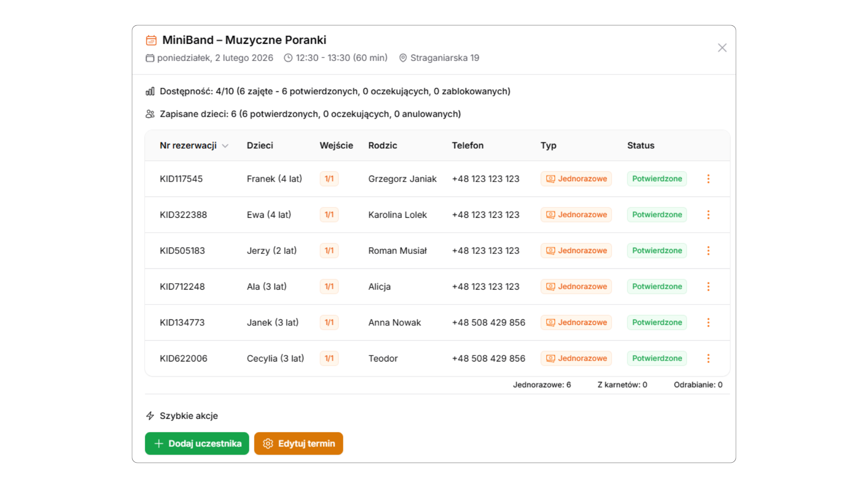Click the clock icon before the session time
Viewport: 868px width, 488px height.
click(x=288, y=58)
